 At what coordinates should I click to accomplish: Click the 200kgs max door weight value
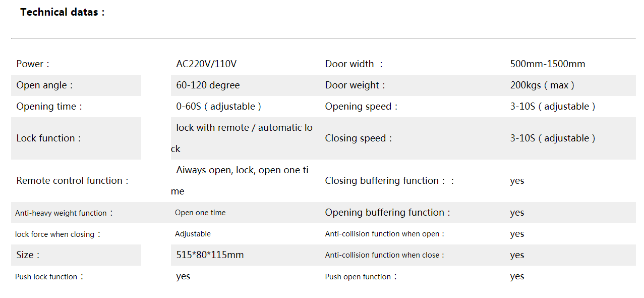pos(542,85)
